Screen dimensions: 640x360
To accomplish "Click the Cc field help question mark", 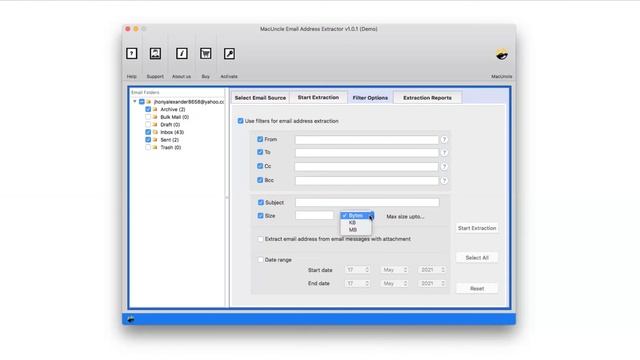I will 444,167.
